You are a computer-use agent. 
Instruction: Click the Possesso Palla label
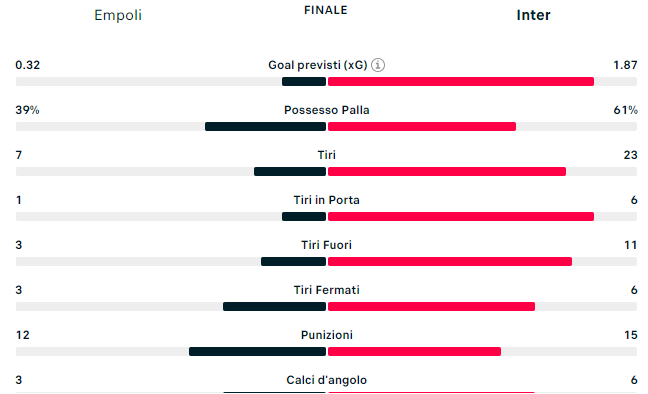coord(326,110)
